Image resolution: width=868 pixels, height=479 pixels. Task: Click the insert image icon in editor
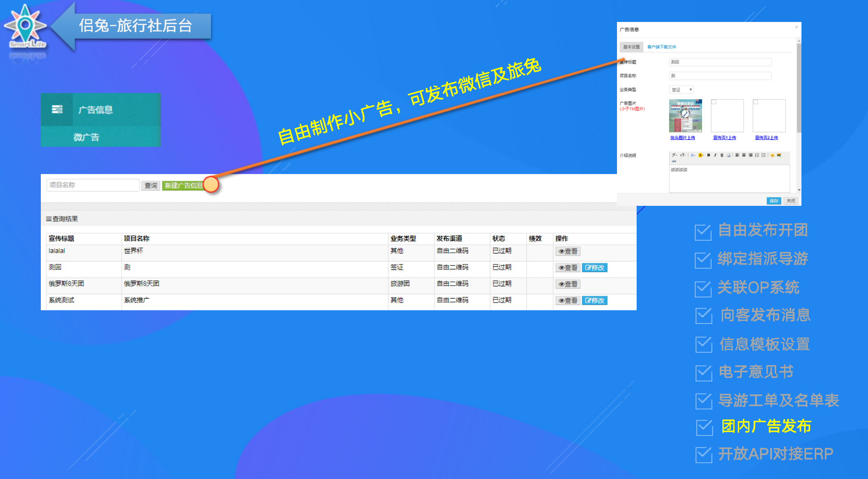[779, 155]
